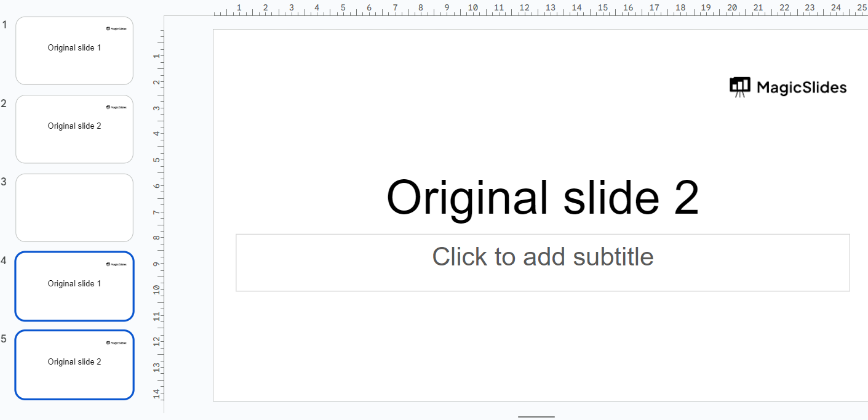Click the "Click to add subtitle" placeholder
The image size is (868, 420).
coord(543,257)
